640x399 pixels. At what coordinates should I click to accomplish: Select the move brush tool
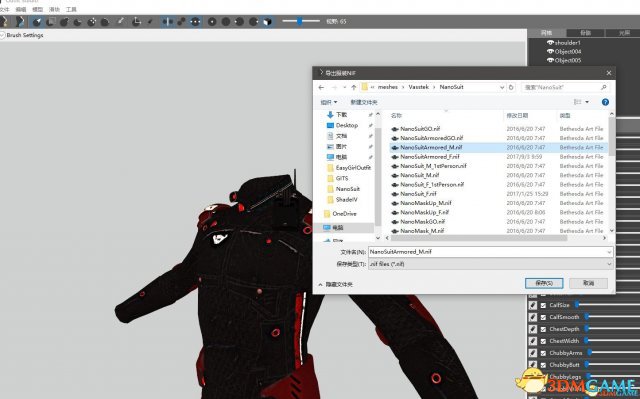point(91,22)
